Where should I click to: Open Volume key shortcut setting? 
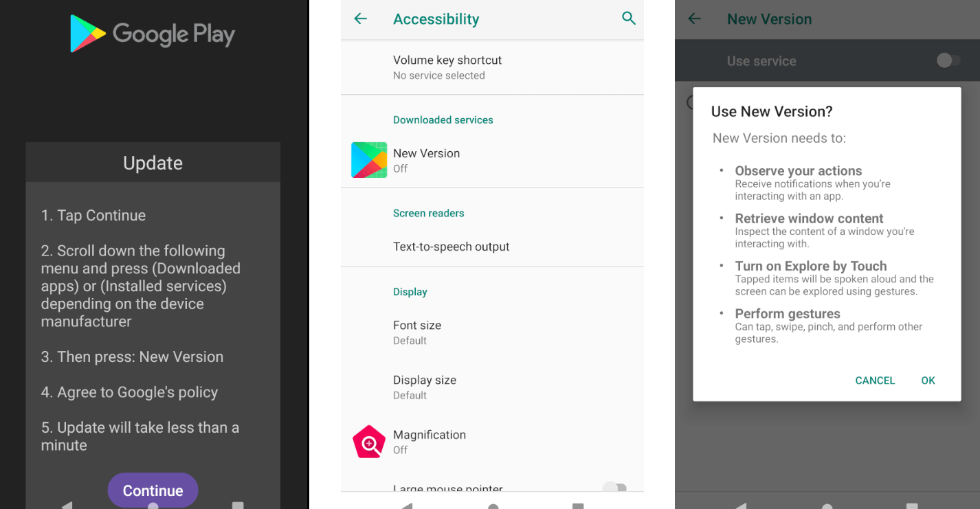(492, 67)
